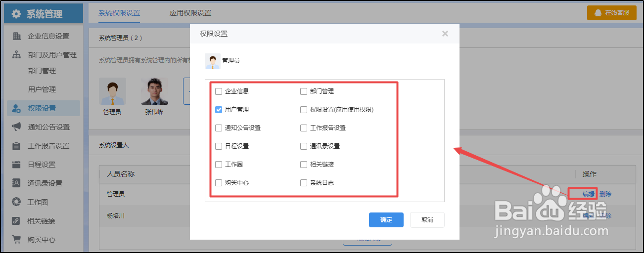Click the shopping cart icon for 购买中心

coord(16,240)
